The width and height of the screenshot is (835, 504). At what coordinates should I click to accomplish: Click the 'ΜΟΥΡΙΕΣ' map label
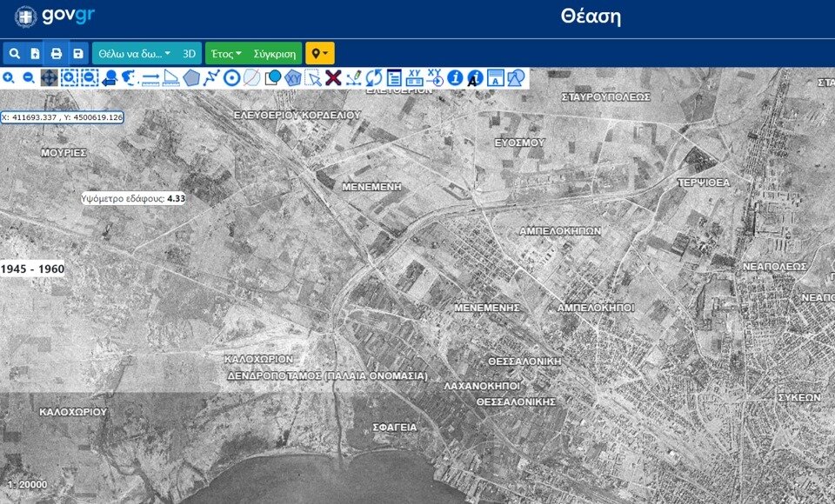click(63, 153)
